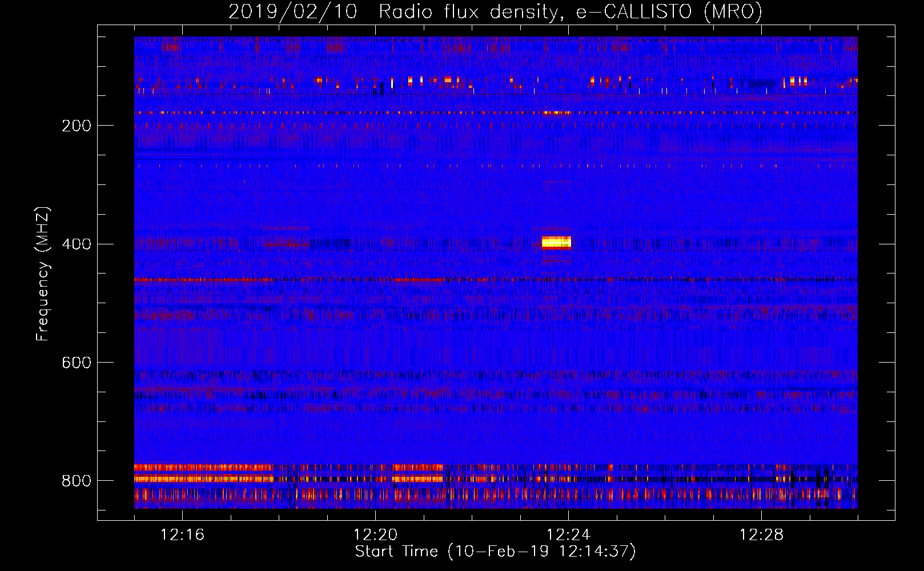The height and width of the screenshot is (571, 924).
Task: Click the '12:28' time tick label
Action: pos(761,535)
